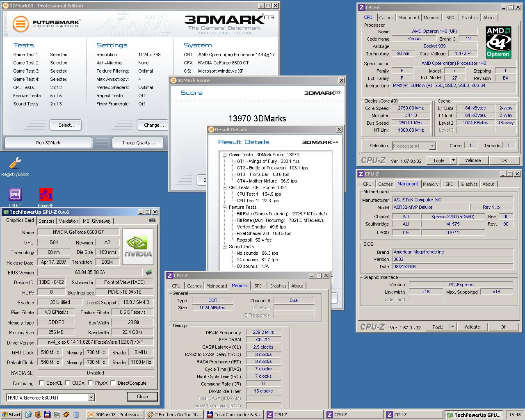
Task: Launch Firefox from quick launch
Action: coord(38,414)
